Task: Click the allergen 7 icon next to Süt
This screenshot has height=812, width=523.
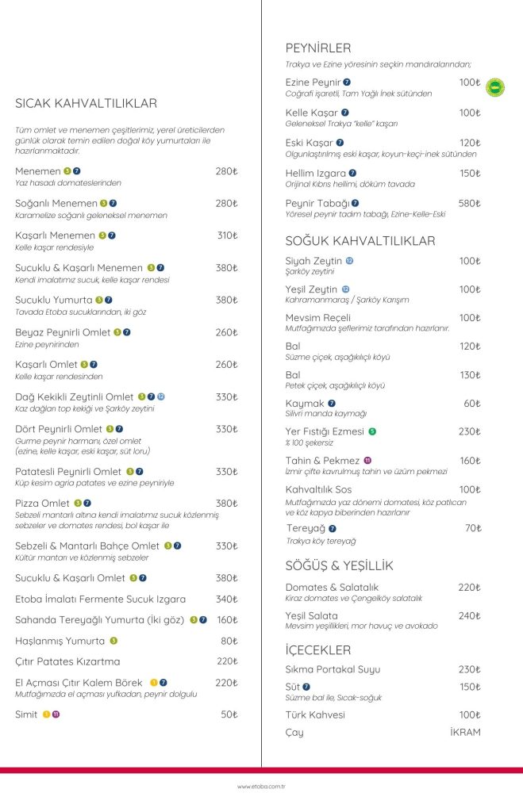Action: click(x=306, y=687)
